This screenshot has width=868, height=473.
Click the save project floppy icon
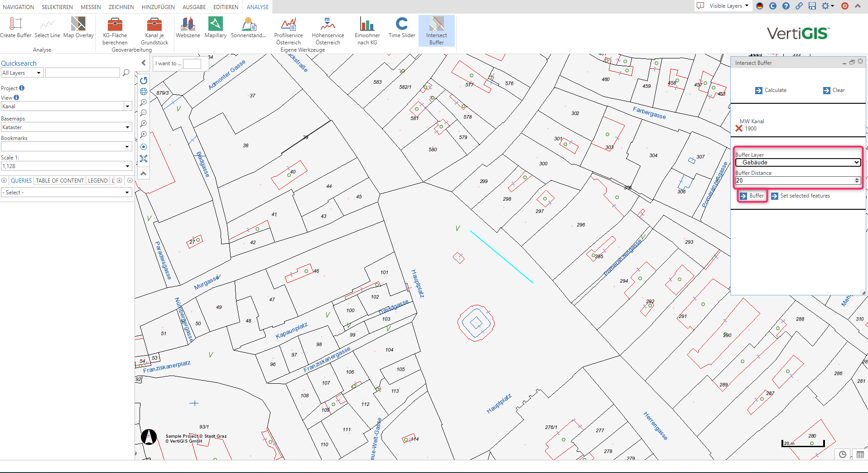[x=812, y=6]
